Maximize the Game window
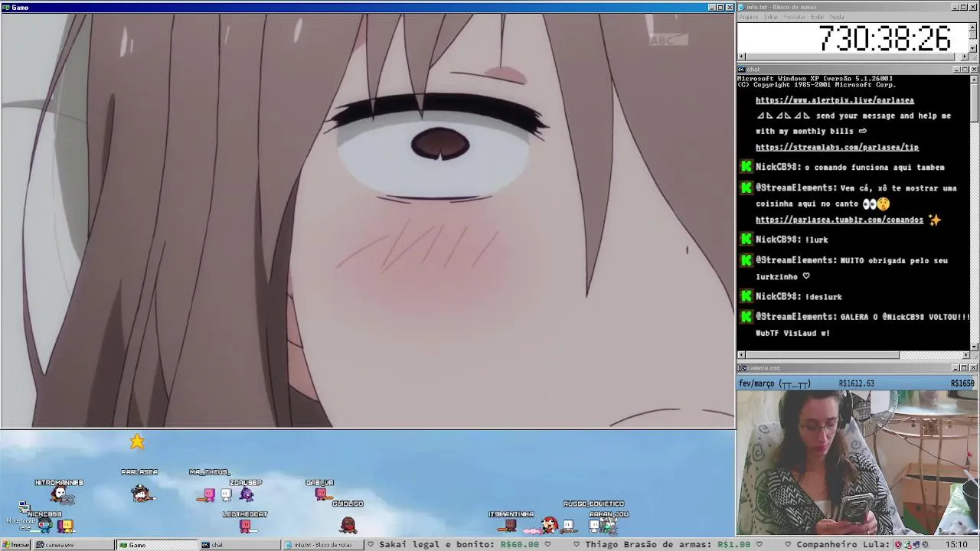The height and width of the screenshot is (551, 980). [720, 8]
